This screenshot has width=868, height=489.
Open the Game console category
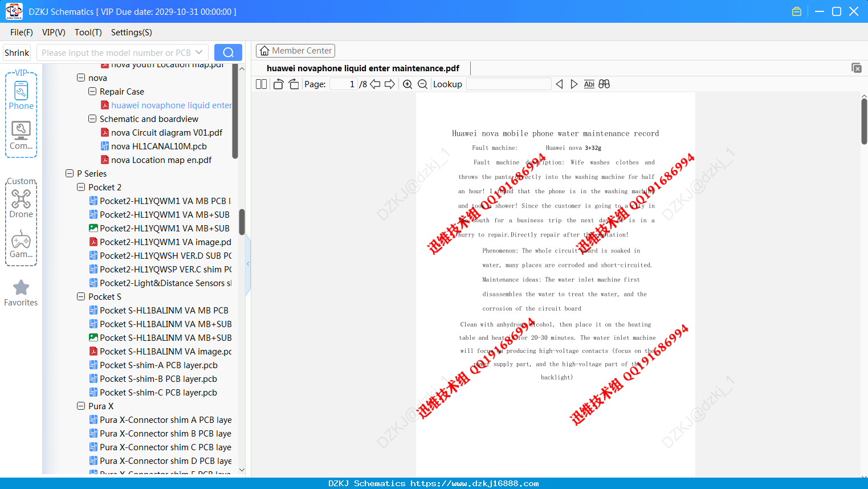21,244
